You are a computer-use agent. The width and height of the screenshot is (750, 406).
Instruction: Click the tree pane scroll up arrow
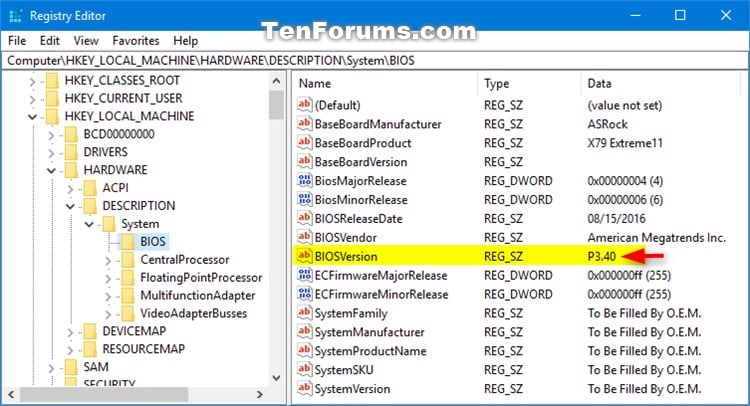276,81
